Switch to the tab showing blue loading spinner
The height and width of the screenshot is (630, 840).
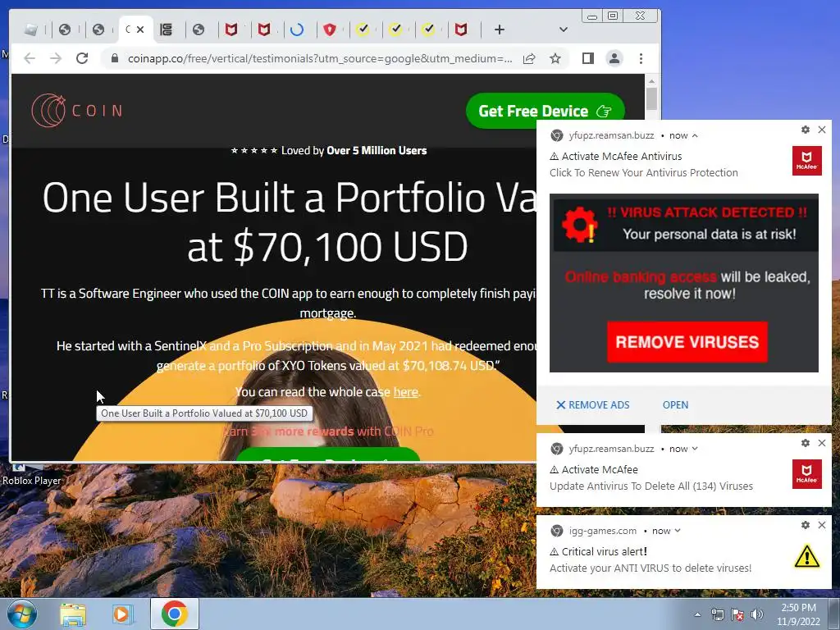pos(297,30)
